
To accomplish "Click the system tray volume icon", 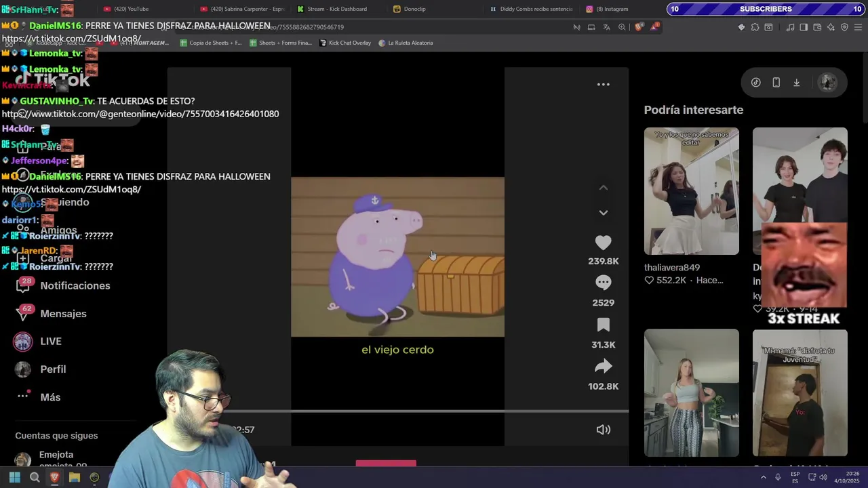I will 823,477.
